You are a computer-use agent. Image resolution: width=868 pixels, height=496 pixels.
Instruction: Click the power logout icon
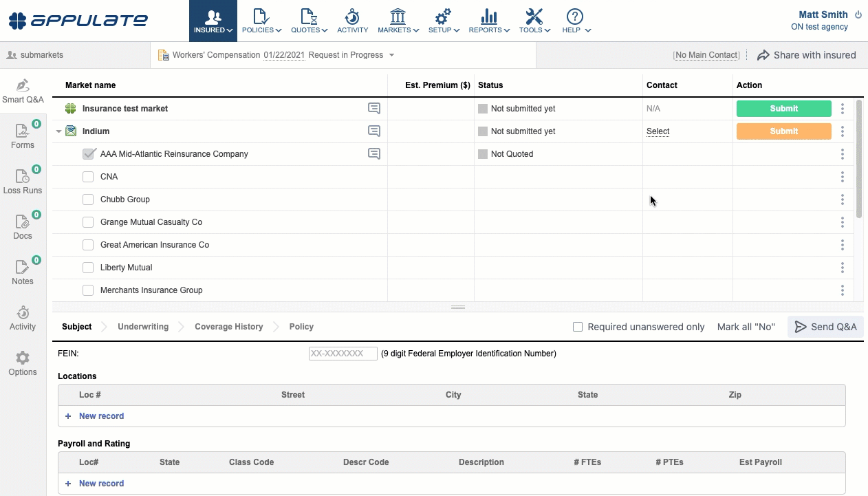858,14
